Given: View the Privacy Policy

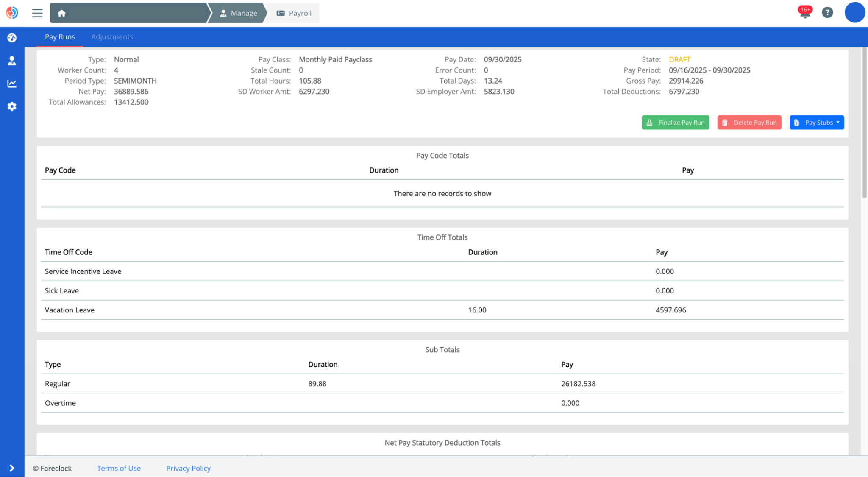Looking at the screenshot, I should [x=188, y=468].
